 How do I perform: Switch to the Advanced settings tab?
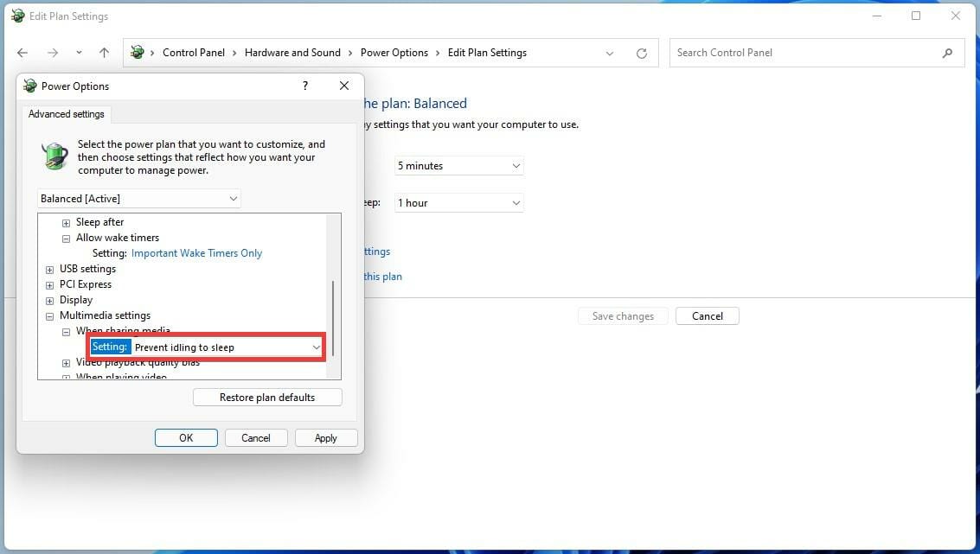coord(67,113)
